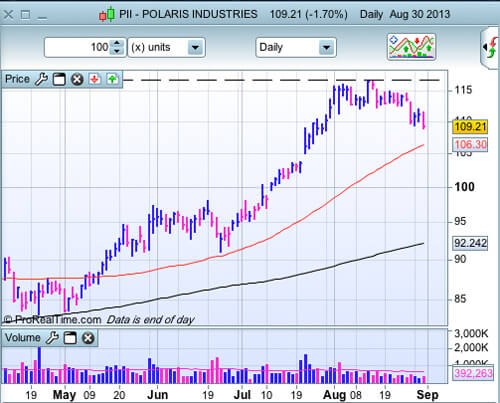Screen dimensions: 500x403
Task: Click the May label on time axis
Action: tap(64, 395)
